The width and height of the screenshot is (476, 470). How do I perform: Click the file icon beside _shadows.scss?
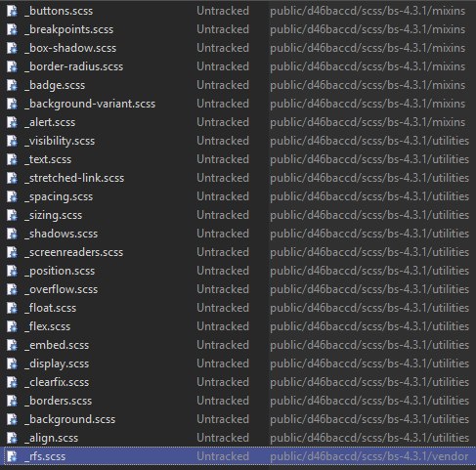tap(12, 234)
